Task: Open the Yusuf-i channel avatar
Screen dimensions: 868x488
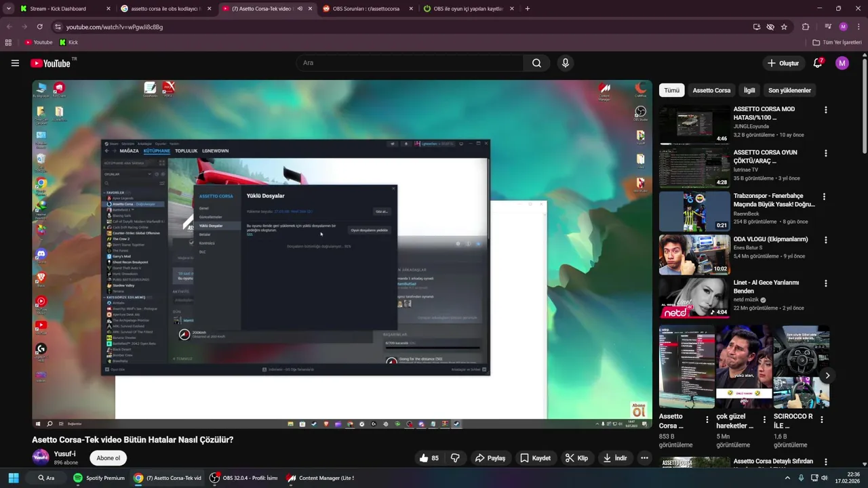Action: coord(41,457)
